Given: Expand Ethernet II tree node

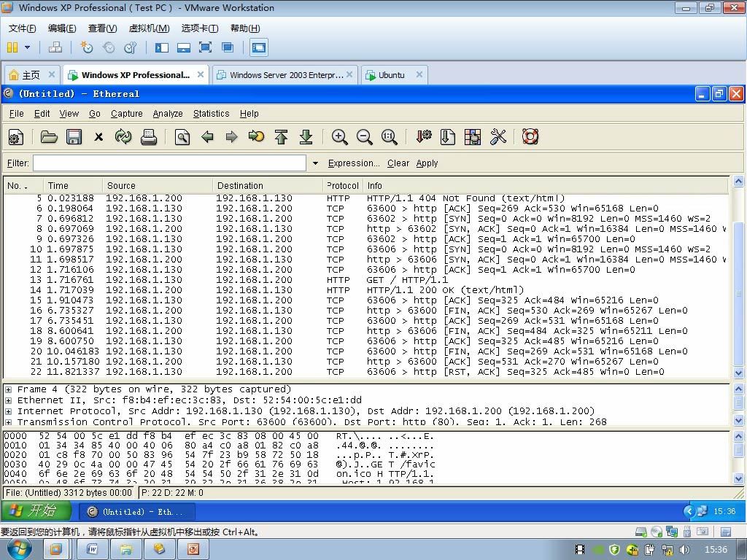Looking at the screenshot, I should (8, 400).
